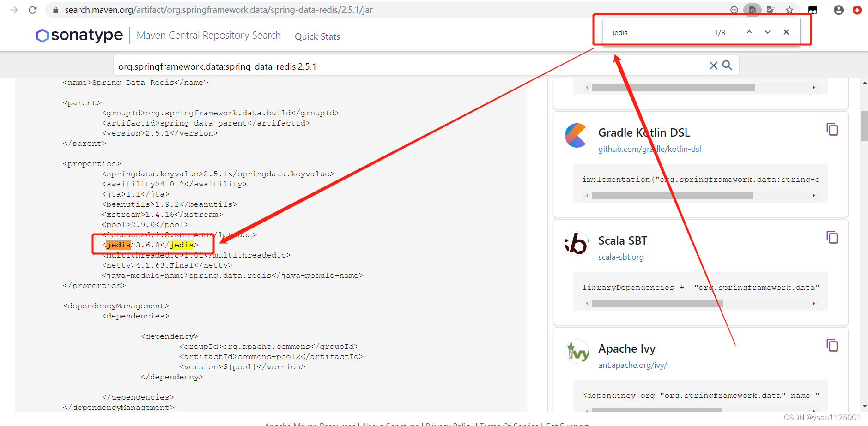The height and width of the screenshot is (426, 868).
Task: Click the red upload extension icon
Action: coord(857,10)
